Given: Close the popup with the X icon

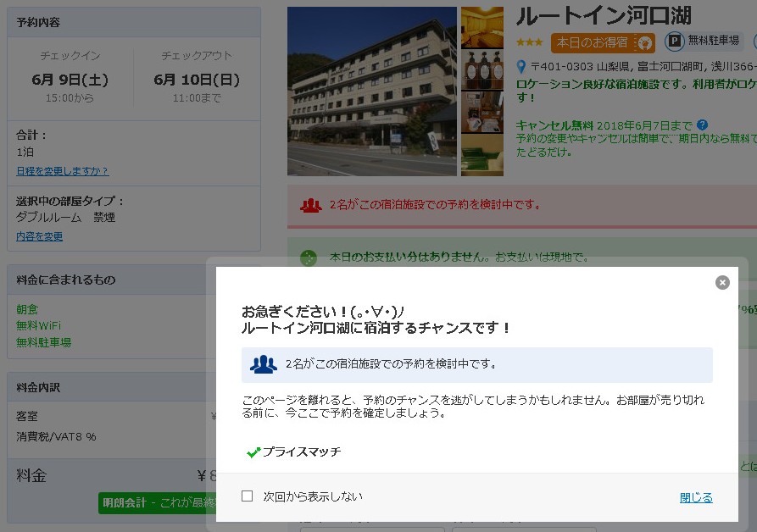Looking at the screenshot, I should (x=722, y=282).
